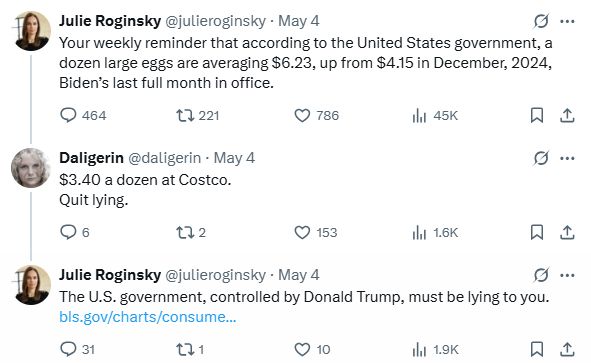Open the bls.gov/charts link
The image size is (591, 363).
coord(148,317)
